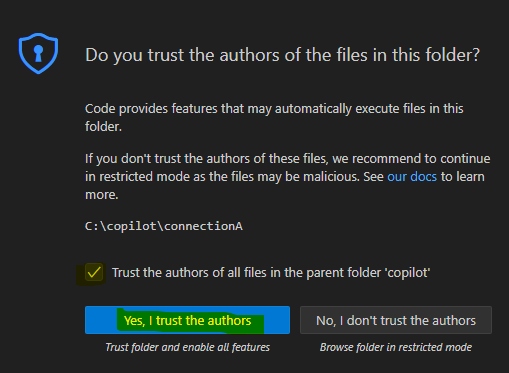Tick the checkmark box beside the trust option
Viewport: 509px width, 373px height.
[x=94, y=273]
